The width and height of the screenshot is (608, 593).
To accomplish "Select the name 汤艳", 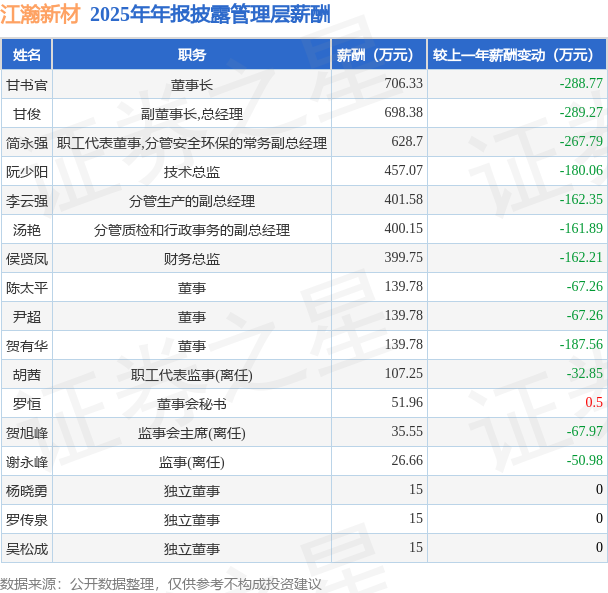I will [x=27, y=230].
